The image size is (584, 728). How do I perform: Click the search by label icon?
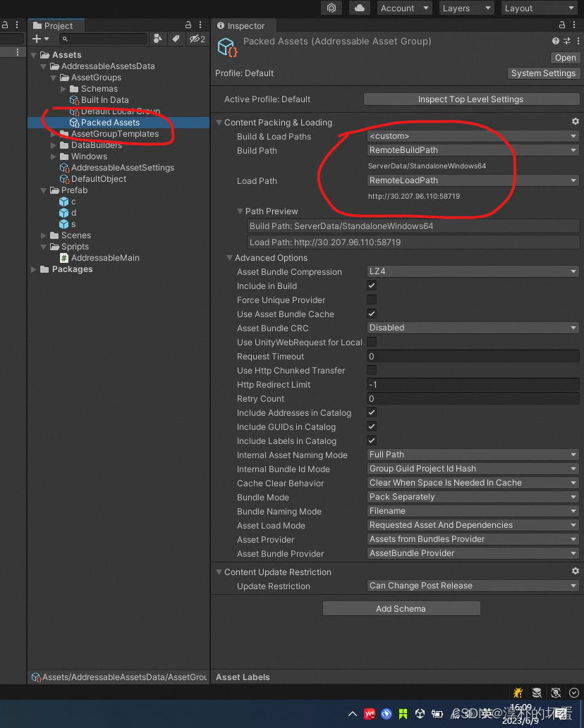pyautogui.click(x=176, y=39)
